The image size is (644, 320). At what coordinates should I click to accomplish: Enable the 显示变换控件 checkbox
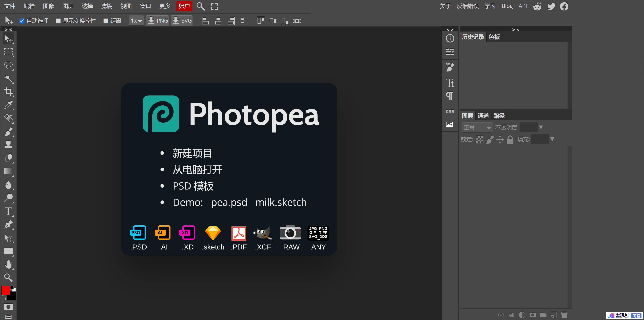coord(59,21)
